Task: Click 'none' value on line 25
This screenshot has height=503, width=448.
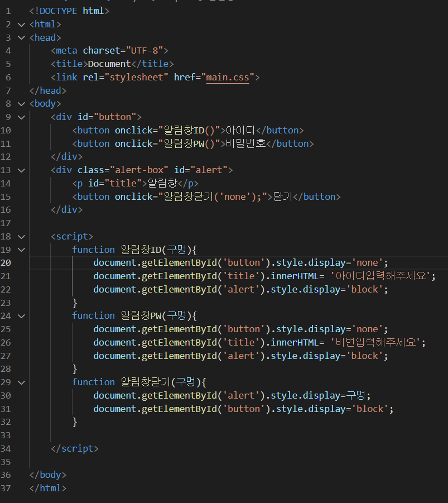Action: 367,329
